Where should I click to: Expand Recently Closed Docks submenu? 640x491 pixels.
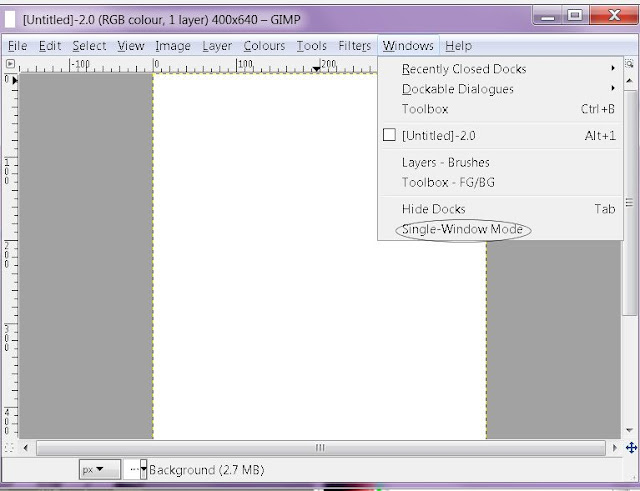click(501, 69)
